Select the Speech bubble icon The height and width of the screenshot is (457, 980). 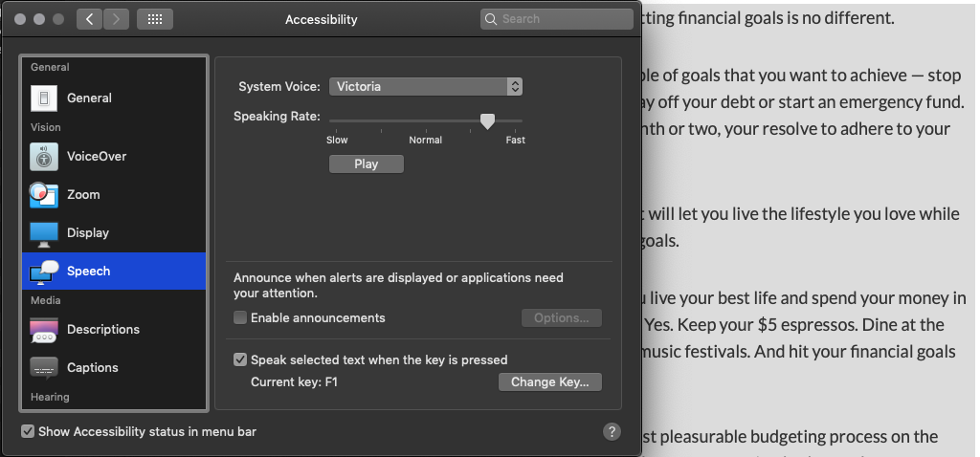click(x=44, y=272)
